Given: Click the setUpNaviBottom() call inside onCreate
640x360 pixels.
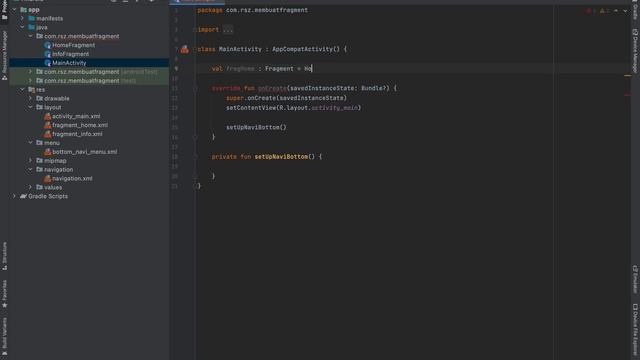Looking at the screenshot, I should 256,127.
